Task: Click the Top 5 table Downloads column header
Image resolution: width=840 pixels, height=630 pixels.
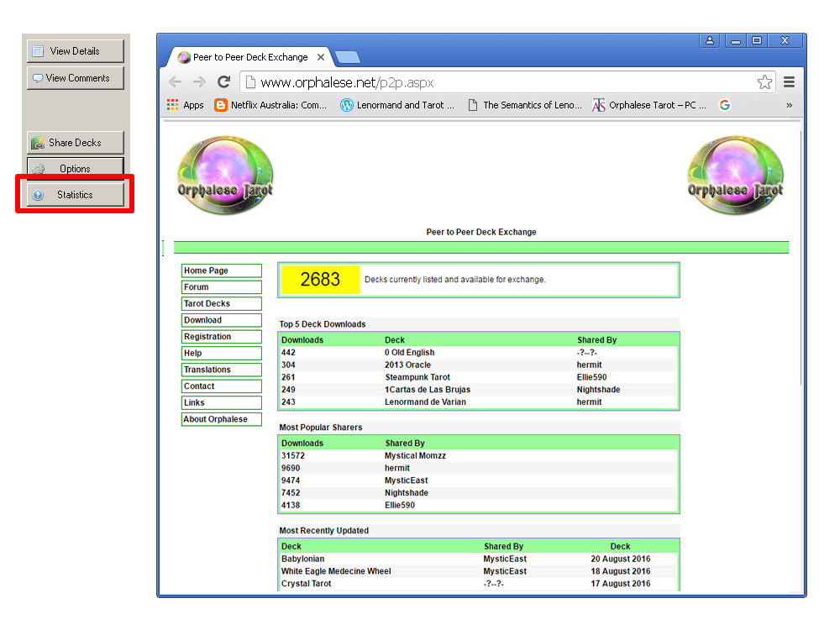Action: [x=302, y=340]
